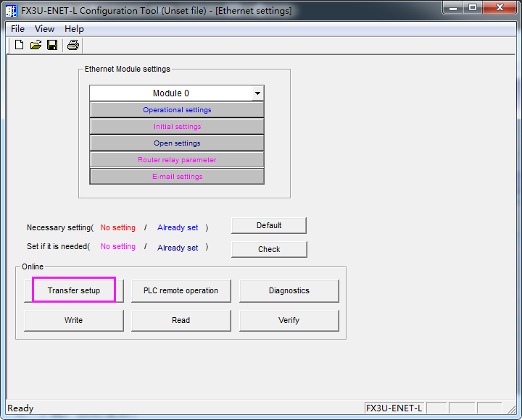522x420 pixels.
Task: Click 'Already set' in Necessary setting row
Action: tap(178, 228)
